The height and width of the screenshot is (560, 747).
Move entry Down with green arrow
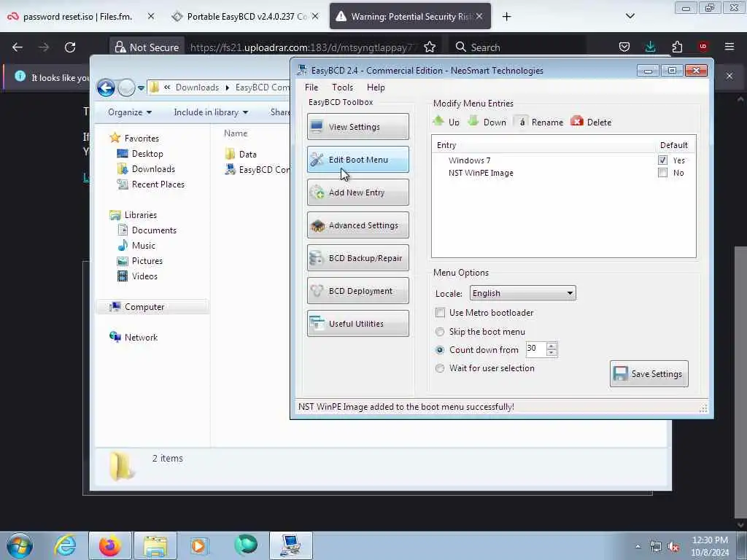(487, 122)
